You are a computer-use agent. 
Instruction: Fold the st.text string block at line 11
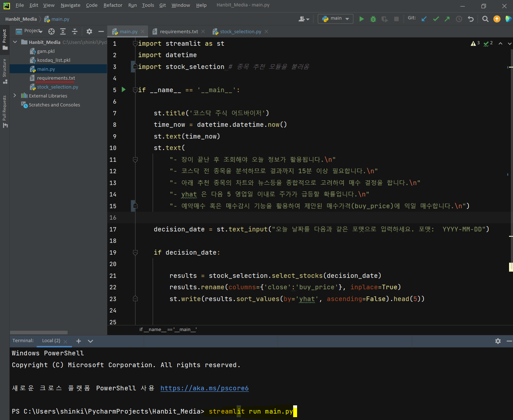point(135,159)
